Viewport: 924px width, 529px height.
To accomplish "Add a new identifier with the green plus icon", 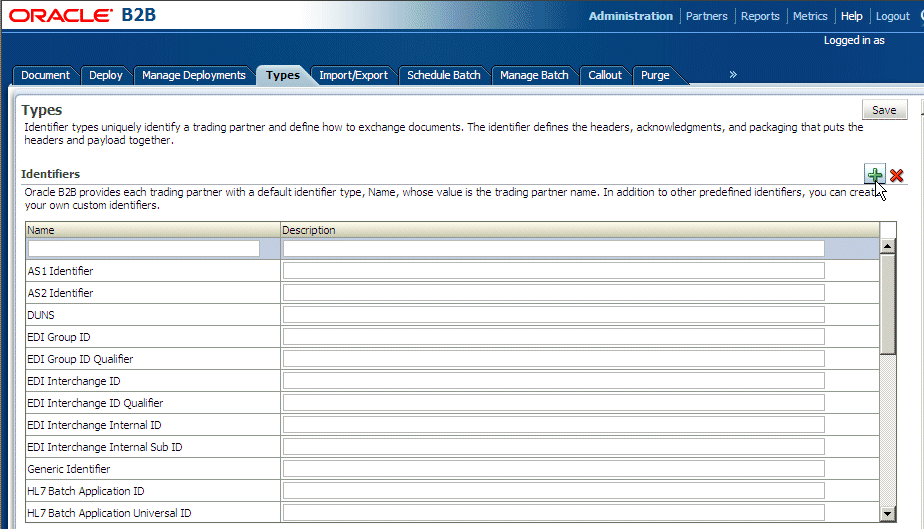I will [x=874, y=175].
